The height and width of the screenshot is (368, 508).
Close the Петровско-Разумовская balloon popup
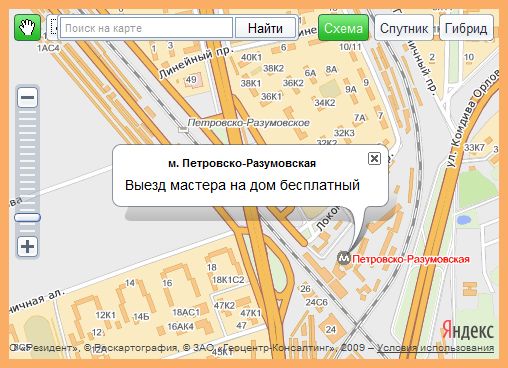(374, 158)
